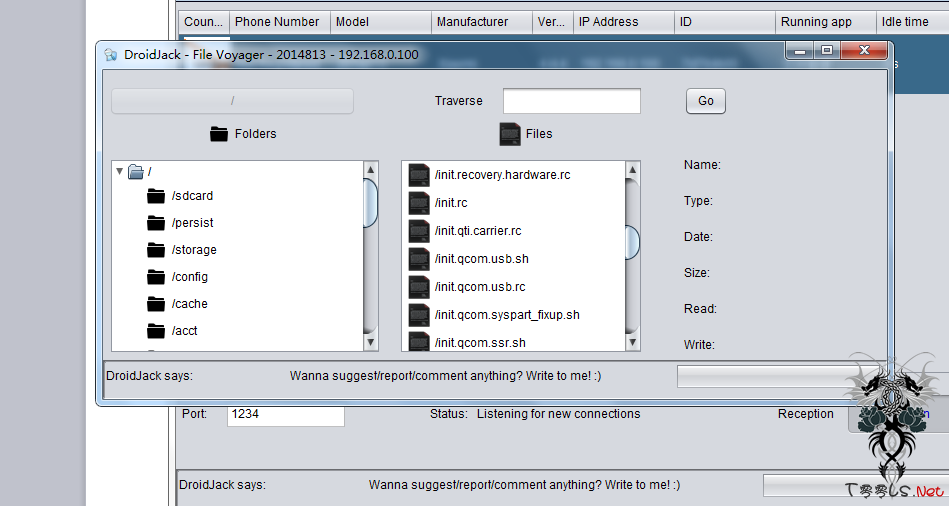Click files list scroll down arrow
Image resolution: width=949 pixels, height=506 pixels.
coord(632,343)
